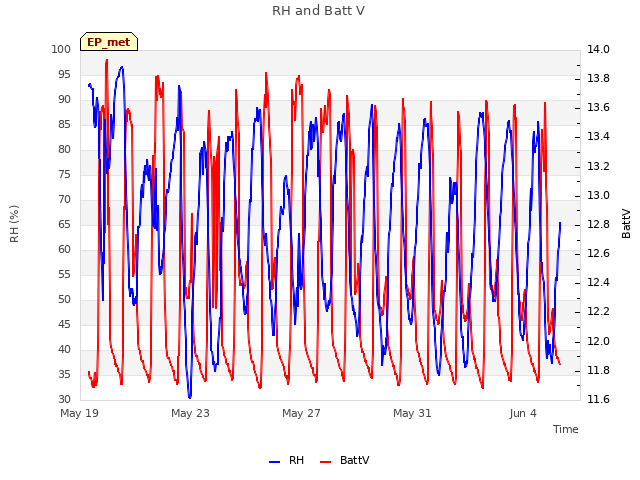Click the '95' label on RH axis

[x=64, y=75]
